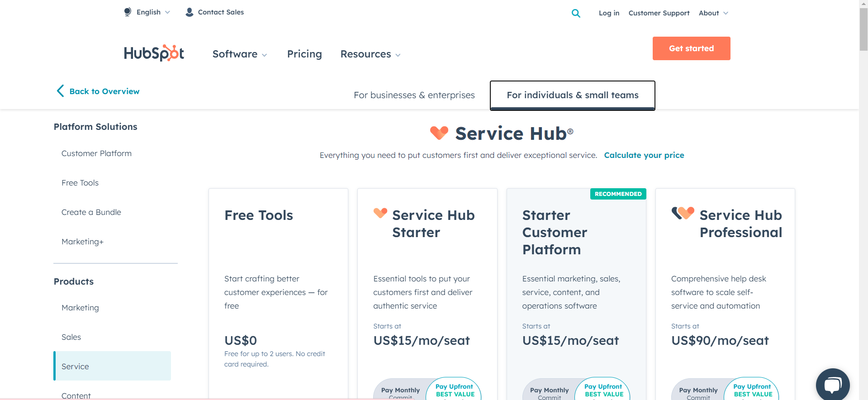Open the Pricing menu item
This screenshot has width=868, height=400.
304,54
